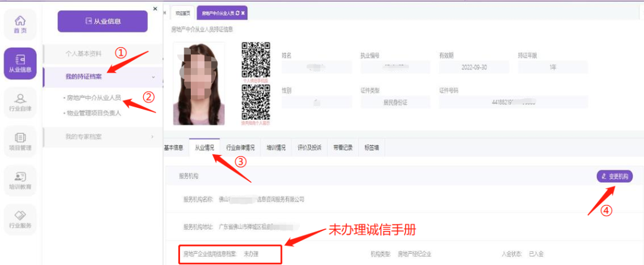Select 物业管理项目负责人 in the tree
Screen dimensions: 644x265
94,113
